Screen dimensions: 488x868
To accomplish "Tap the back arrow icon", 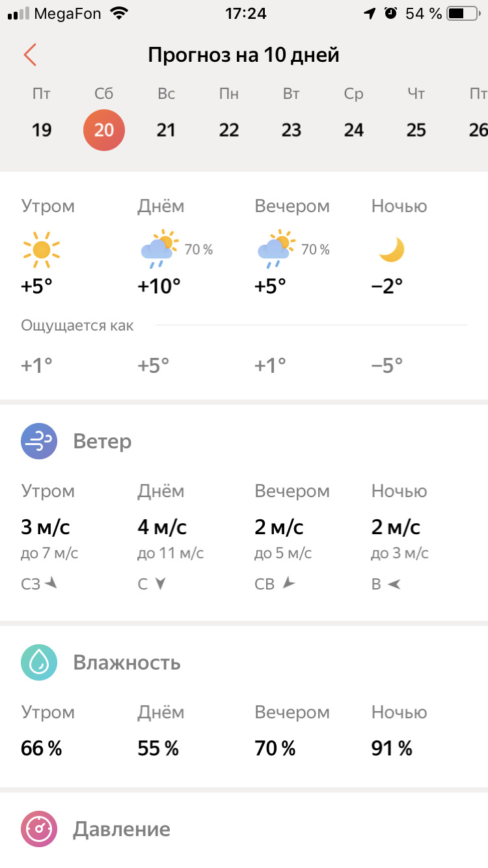I will [30, 55].
